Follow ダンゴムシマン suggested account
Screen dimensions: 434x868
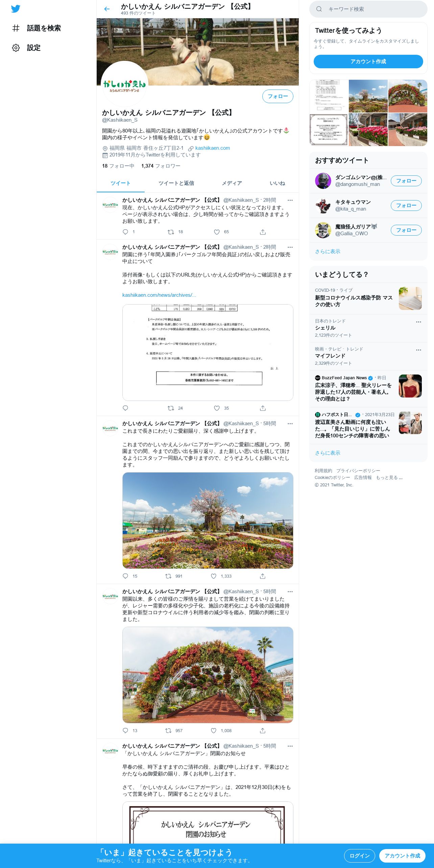click(x=406, y=181)
